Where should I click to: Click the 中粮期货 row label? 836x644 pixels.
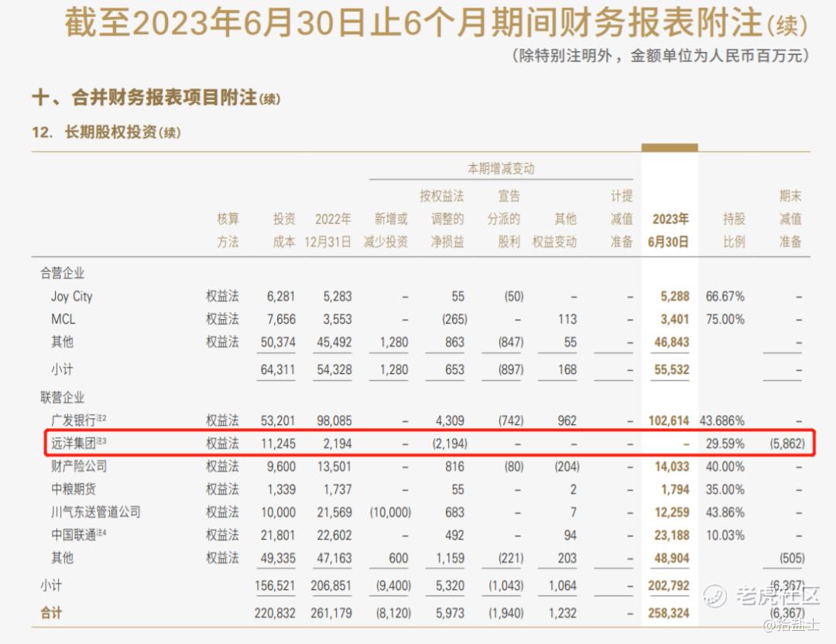[74, 489]
